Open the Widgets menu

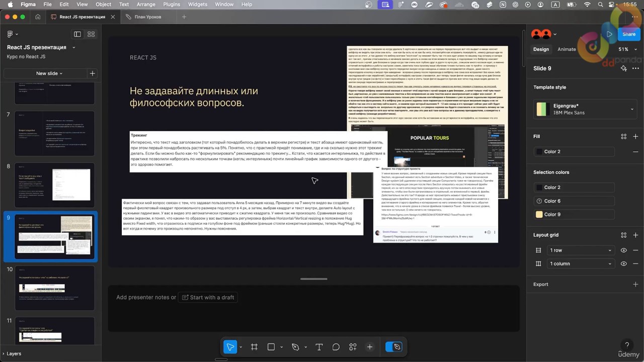tap(197, 4)
